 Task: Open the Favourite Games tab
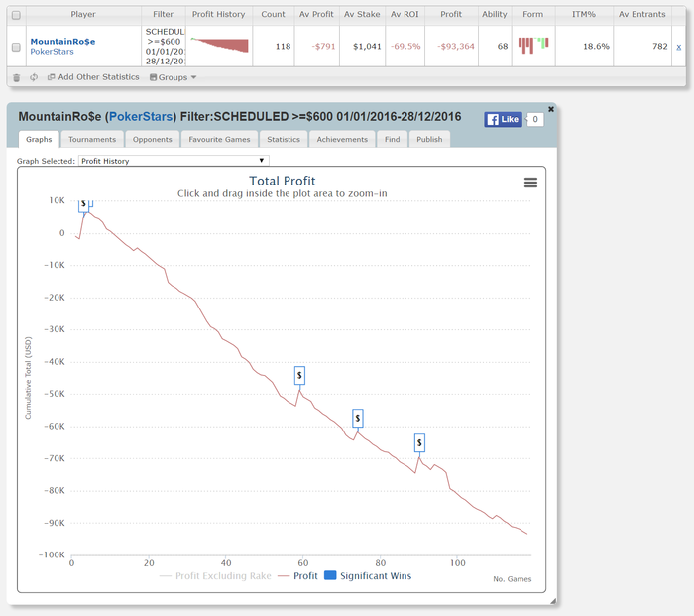point(219,139)
